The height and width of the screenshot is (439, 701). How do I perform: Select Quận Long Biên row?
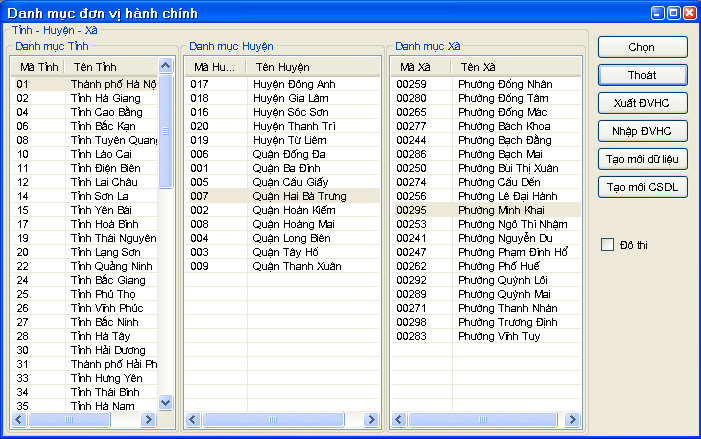point(283,238)
